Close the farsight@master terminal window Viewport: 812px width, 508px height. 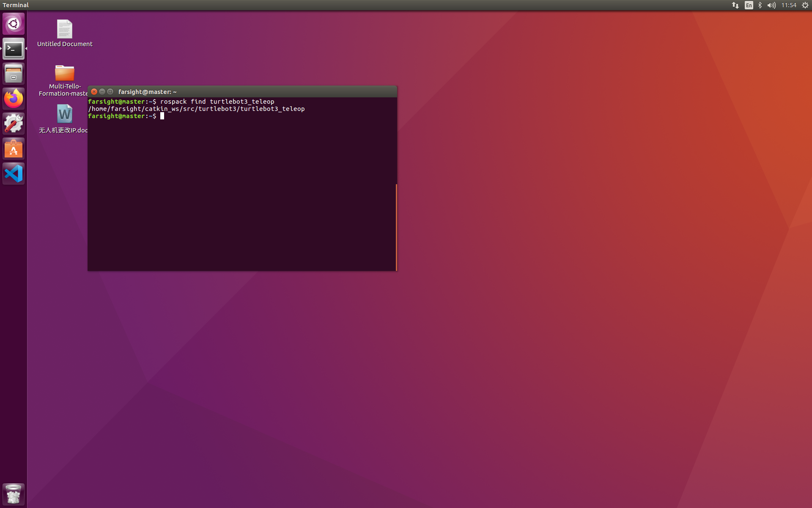click(x=94, y=91)
